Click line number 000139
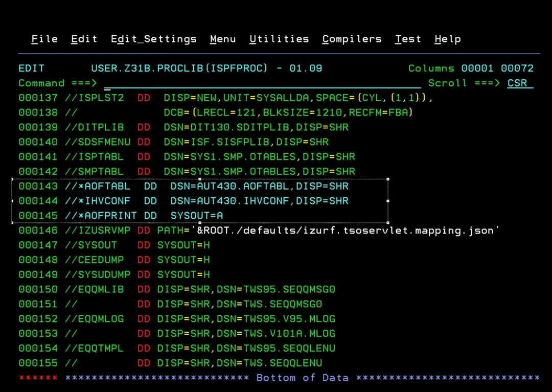Image resolution: width=552 pixels, height=392 pixels. [x=38, y=127]
